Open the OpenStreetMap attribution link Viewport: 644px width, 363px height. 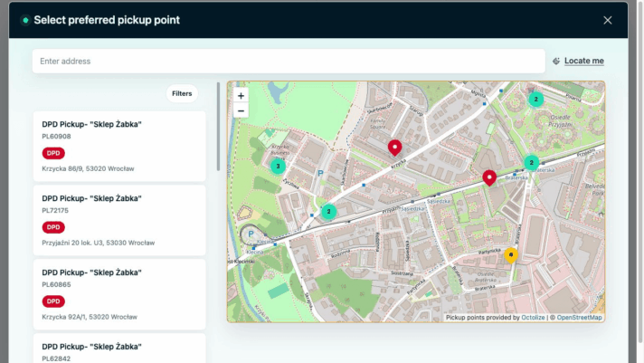(579, 318)
